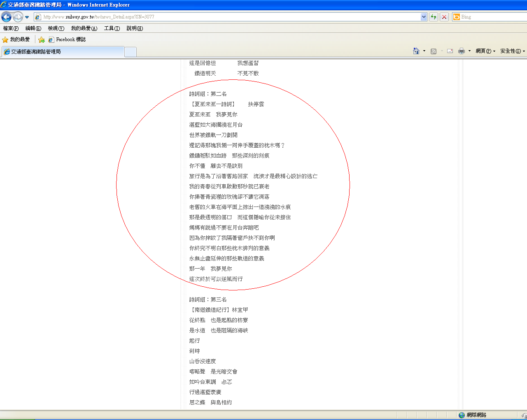Screen dimensions: 527x420
Task: Open the 檔案(F) menu
Action: pyautogui.click(x=11, y=28)
